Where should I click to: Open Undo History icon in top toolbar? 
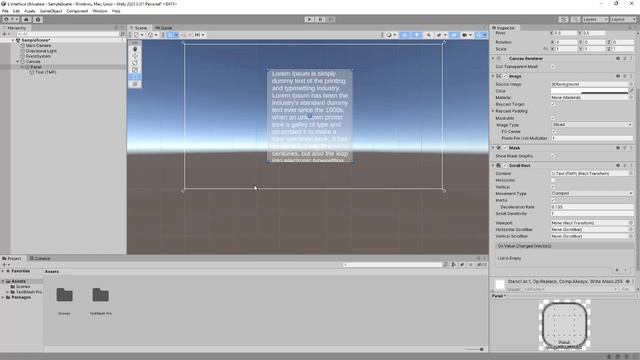pyautogui.click(x=563, y=19)
